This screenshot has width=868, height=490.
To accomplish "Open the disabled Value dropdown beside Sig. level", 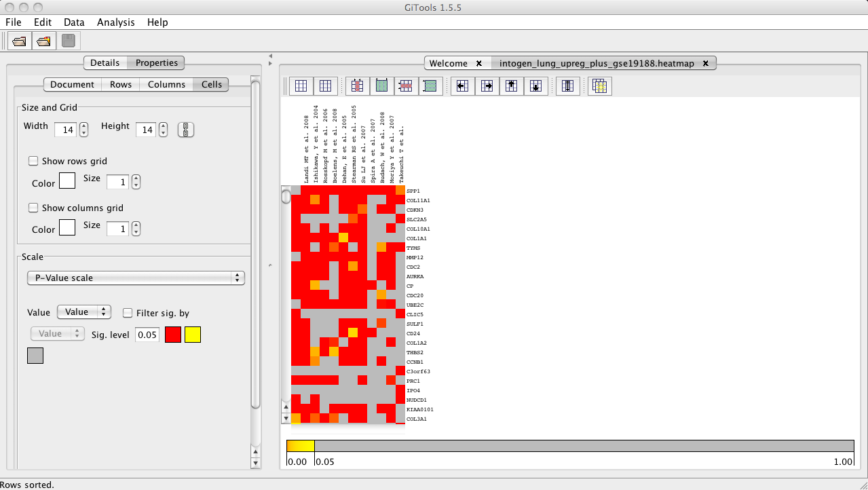I will [x=58, y=333].
